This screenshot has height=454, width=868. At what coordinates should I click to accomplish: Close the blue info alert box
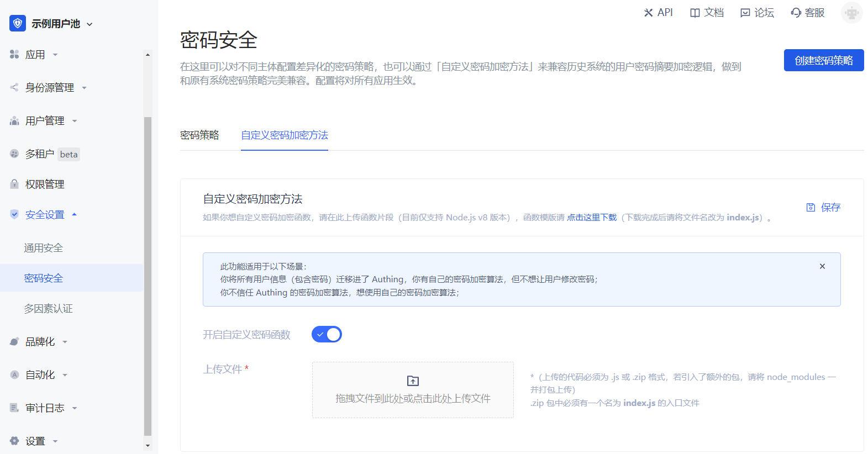point(822,266)
